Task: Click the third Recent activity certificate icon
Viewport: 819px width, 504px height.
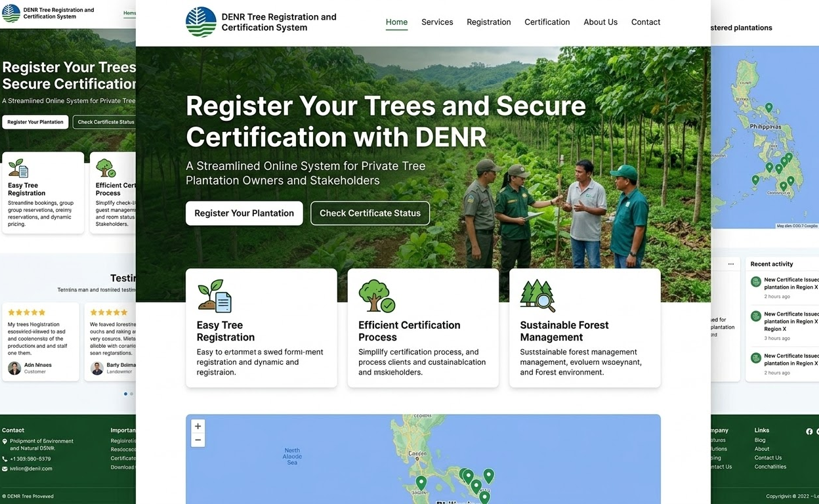Action: click(x=756, y=358)
